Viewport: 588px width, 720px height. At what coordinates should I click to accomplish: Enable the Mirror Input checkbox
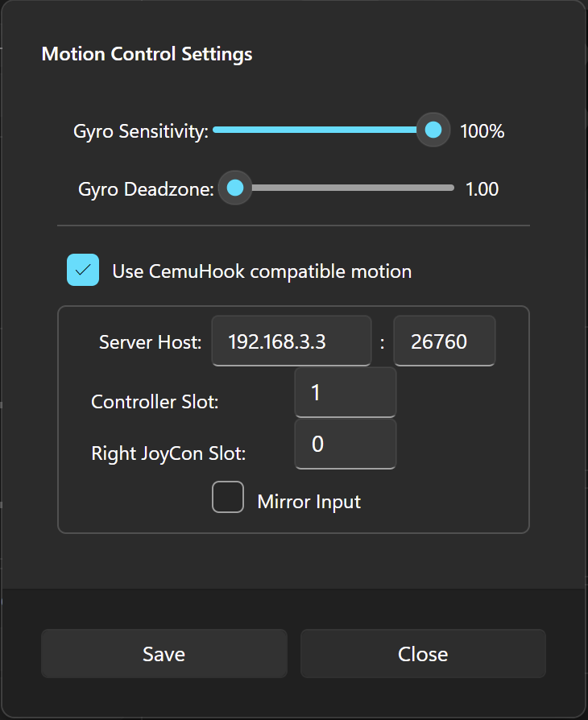tap(228, 497)
